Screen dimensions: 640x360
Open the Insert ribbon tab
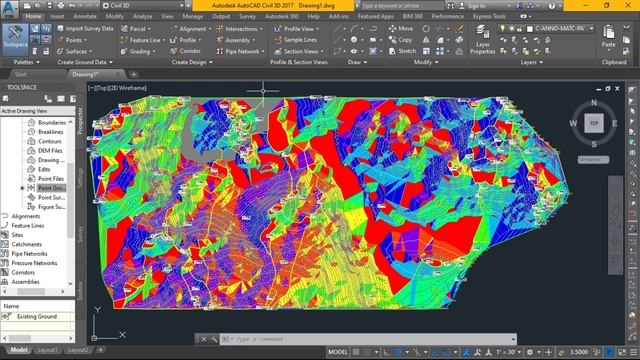coord(57,16)
